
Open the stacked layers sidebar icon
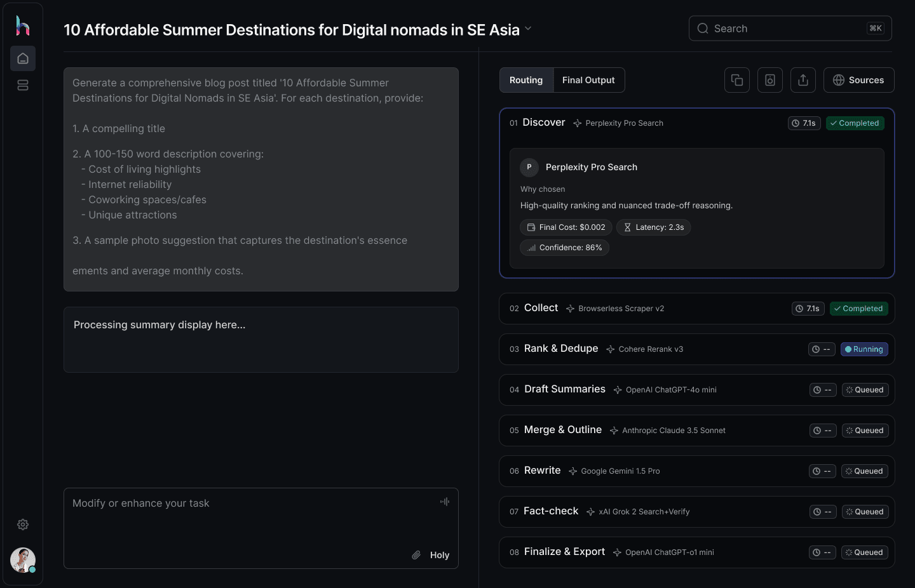coord(23,85)
